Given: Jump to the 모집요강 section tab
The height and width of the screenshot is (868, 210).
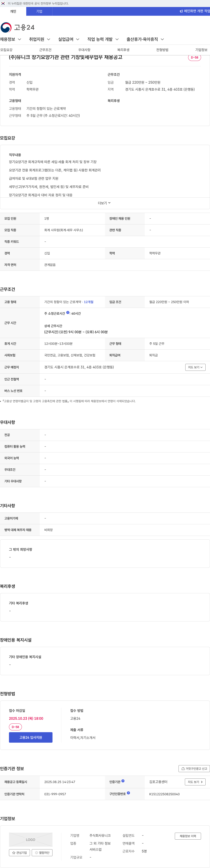Looking at the screenshot, I should tap(6, 50).
